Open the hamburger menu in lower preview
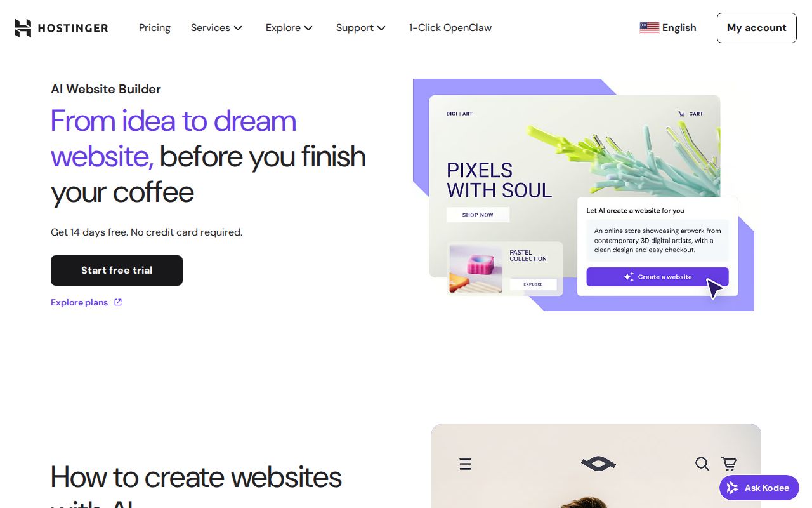 tap(465, 464)
